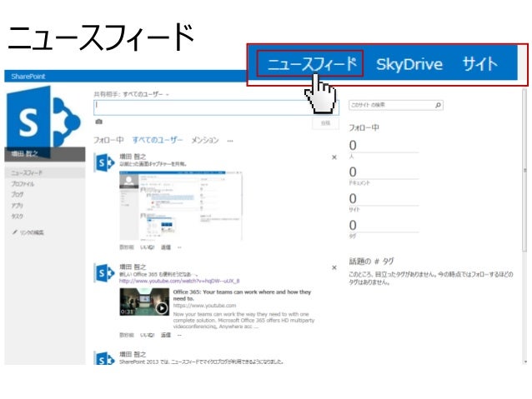
Task: Click the page vertical scrollbar
Action: pyautogui.click(x=524, y=170)
